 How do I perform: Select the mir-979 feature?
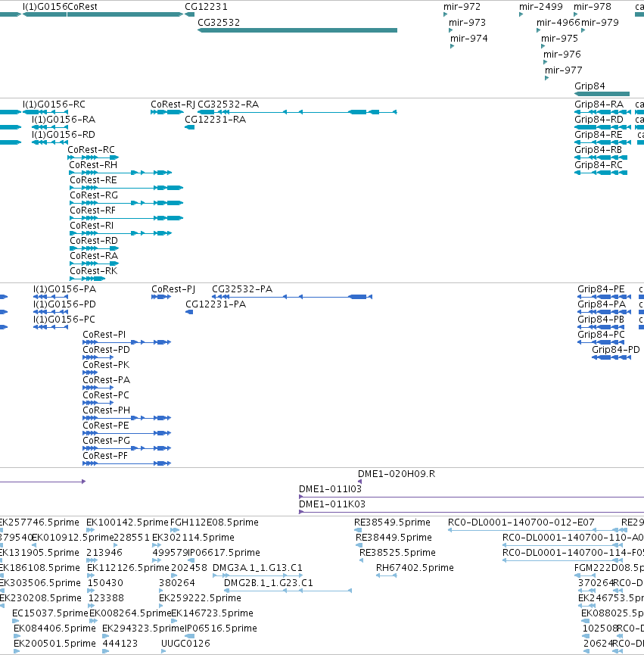point(583,30)
